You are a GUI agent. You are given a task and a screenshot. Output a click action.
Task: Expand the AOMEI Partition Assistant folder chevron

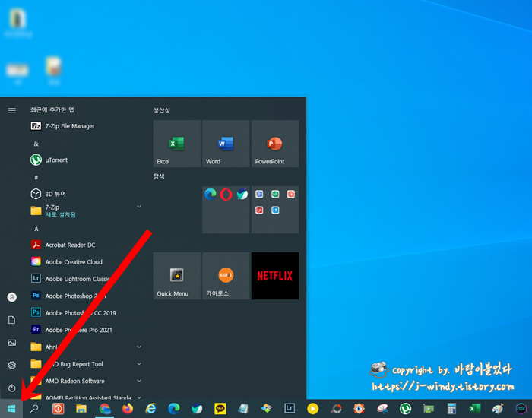[x=139, y=397]
